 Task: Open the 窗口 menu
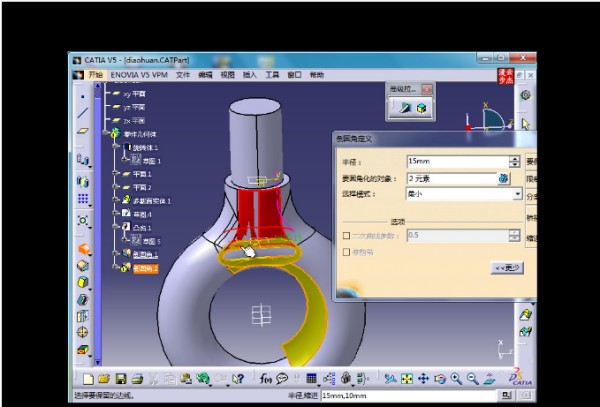(x=294, y=75)
